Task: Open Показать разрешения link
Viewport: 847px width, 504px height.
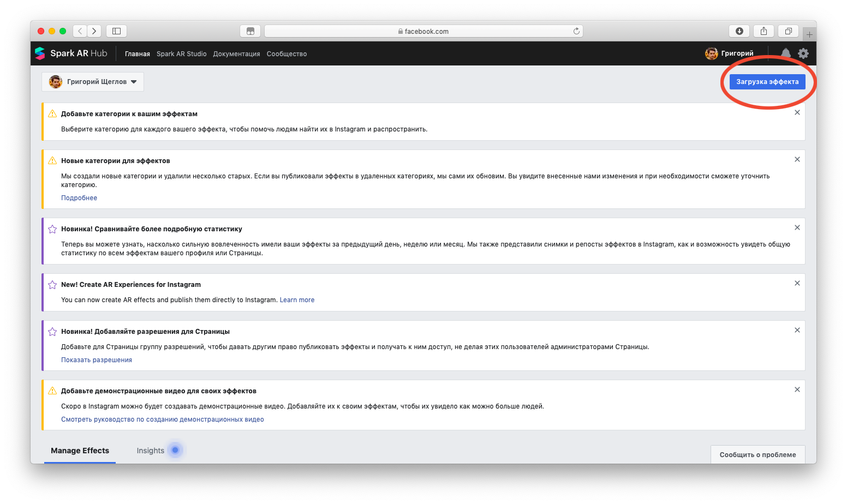Action: coord(97,360)
